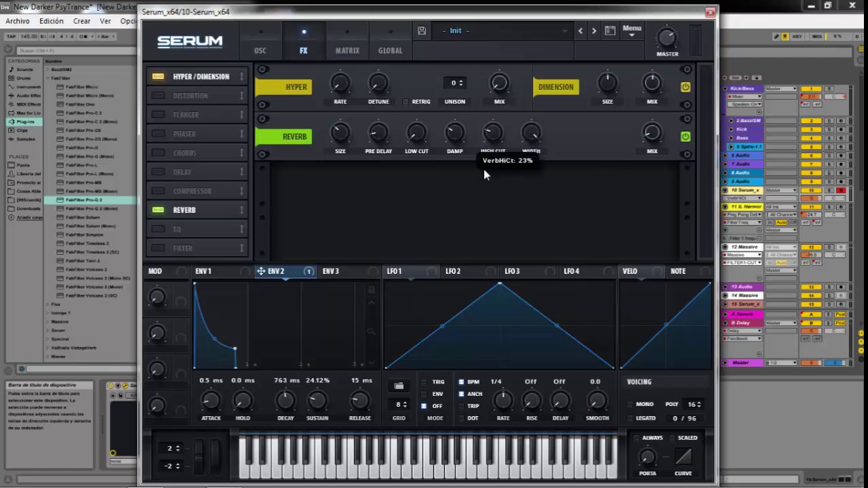Click the Dimension Size knob
The height and width of the screenshot is (488, 868).
[608, 83]
